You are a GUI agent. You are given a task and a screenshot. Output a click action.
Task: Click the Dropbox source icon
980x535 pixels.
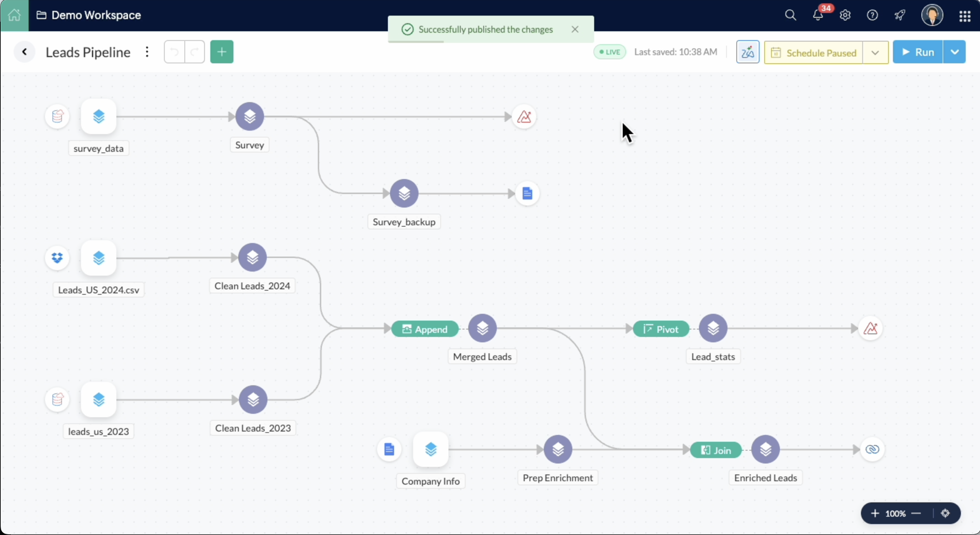point(57,258)
